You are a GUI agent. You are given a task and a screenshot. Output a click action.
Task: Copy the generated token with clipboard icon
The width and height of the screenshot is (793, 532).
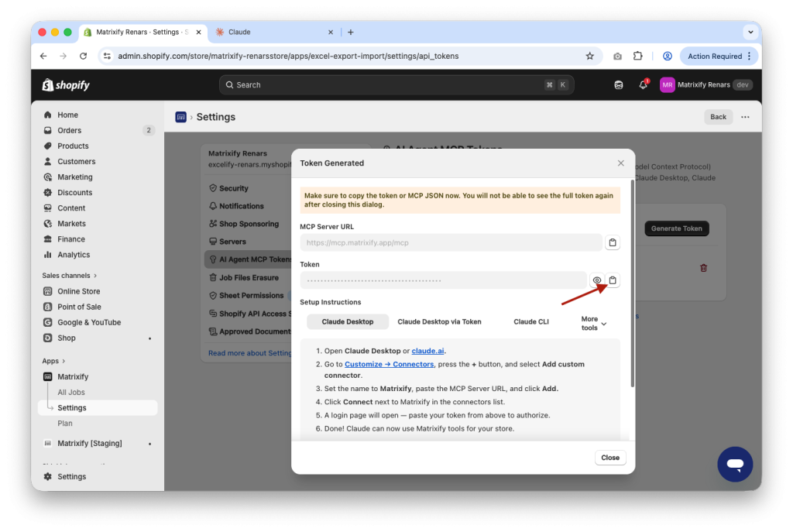[x=613, y=280]
